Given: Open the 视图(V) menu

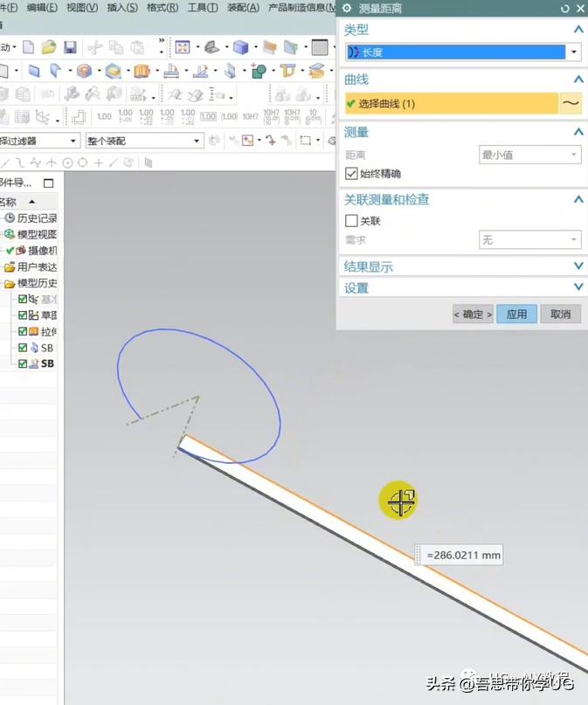Looking at the screenshot, I should coord(82,8).
